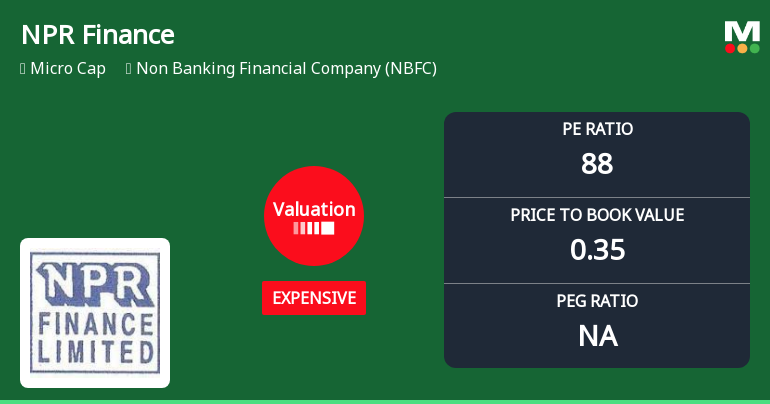
Task: Click the yellow dot under the M logo
Action: 742,48
